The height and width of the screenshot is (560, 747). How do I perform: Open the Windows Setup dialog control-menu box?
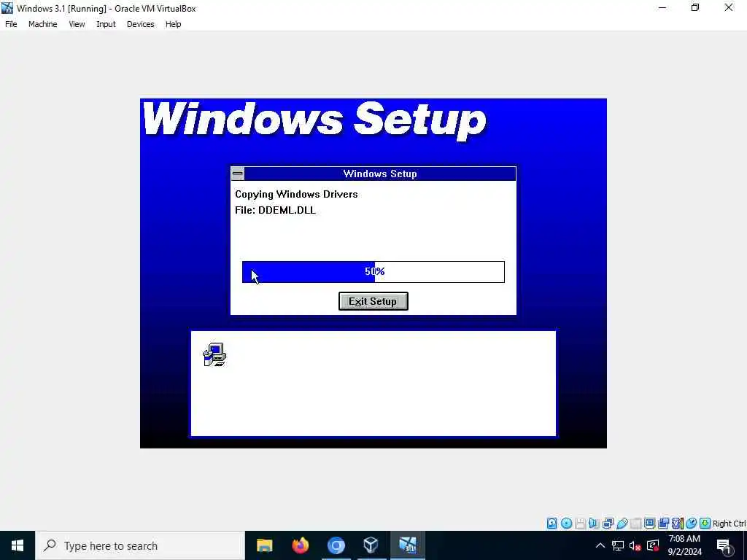click(x=238, y=174)
